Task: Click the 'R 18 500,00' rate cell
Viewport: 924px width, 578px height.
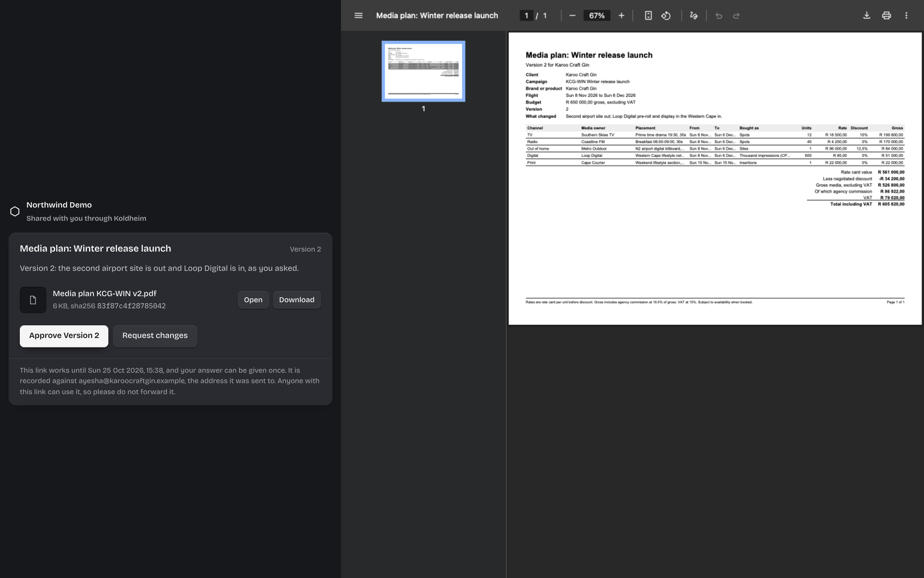Action: (x=836, y=135)
